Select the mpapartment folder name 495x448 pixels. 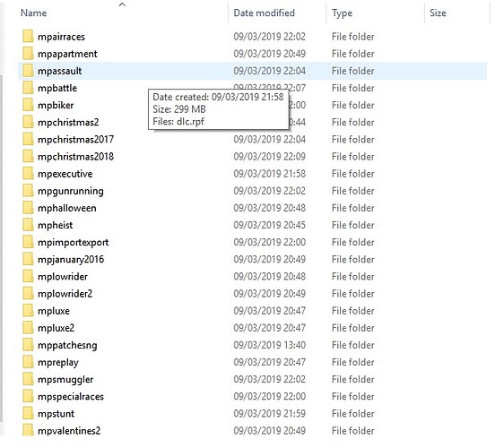[x=67, y=54]
